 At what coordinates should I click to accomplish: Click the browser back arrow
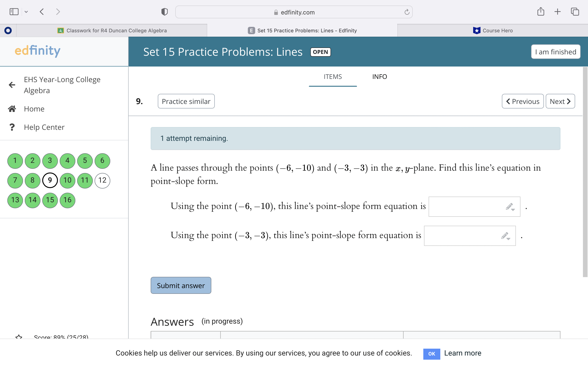(x=42, y=12)
